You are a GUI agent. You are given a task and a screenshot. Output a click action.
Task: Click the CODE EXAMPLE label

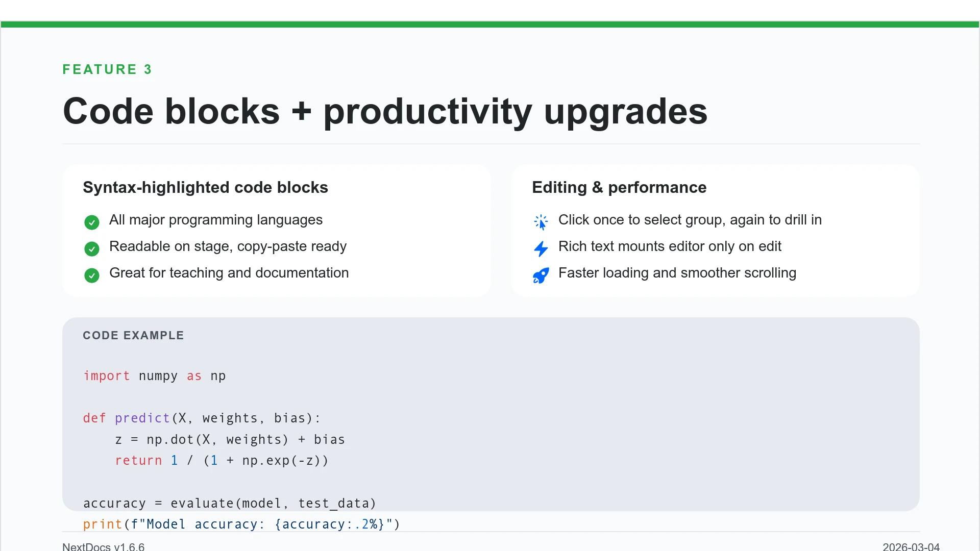tap(133, 335)
